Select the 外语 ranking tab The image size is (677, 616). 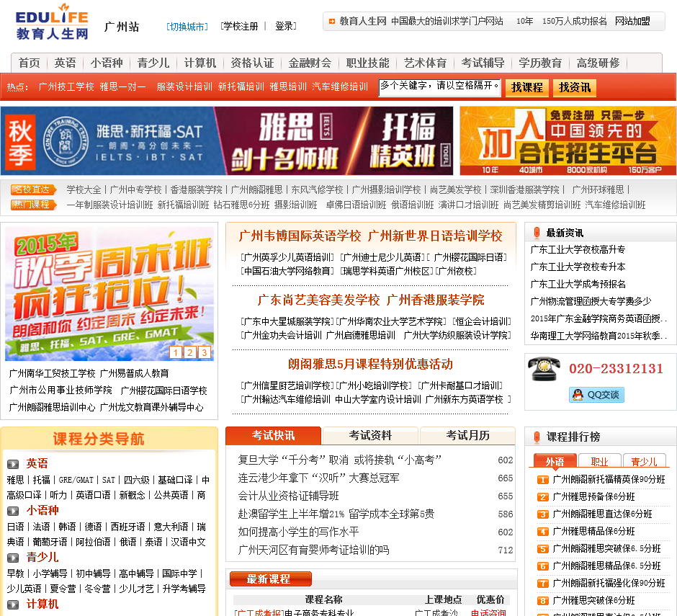(x=555, y=461)
